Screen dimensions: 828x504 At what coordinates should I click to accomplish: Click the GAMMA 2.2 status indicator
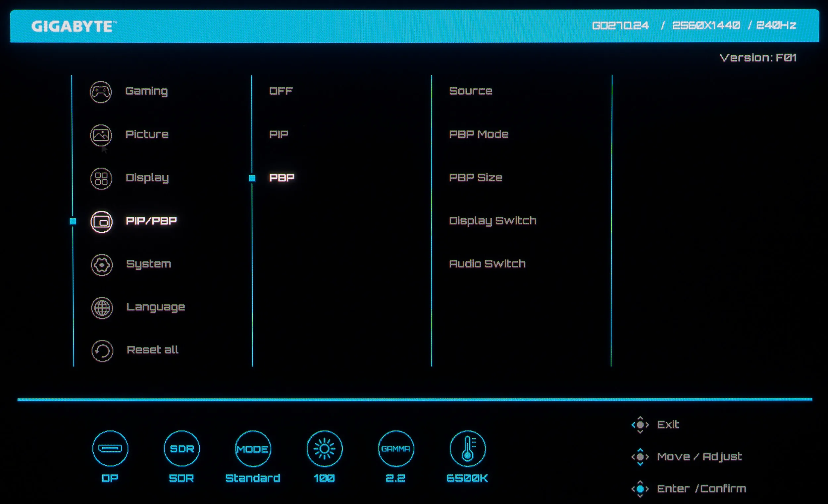[x=396, y=448]
